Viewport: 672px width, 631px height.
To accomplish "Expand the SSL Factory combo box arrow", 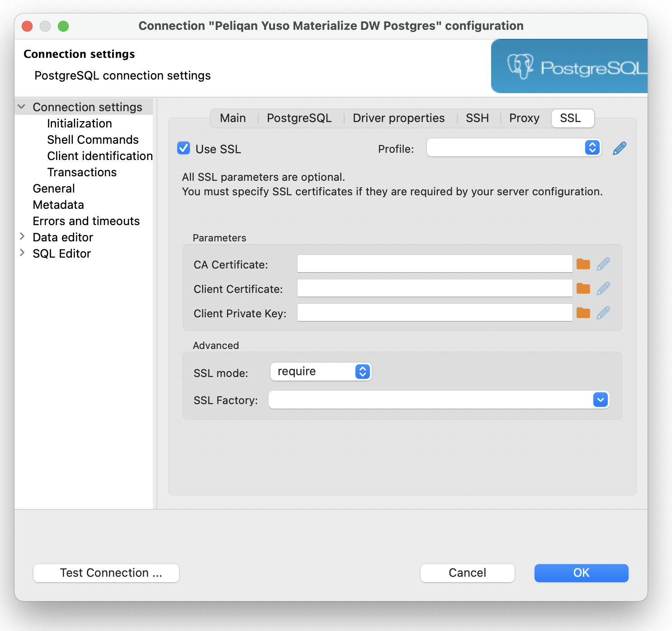I will coord(600,400).
